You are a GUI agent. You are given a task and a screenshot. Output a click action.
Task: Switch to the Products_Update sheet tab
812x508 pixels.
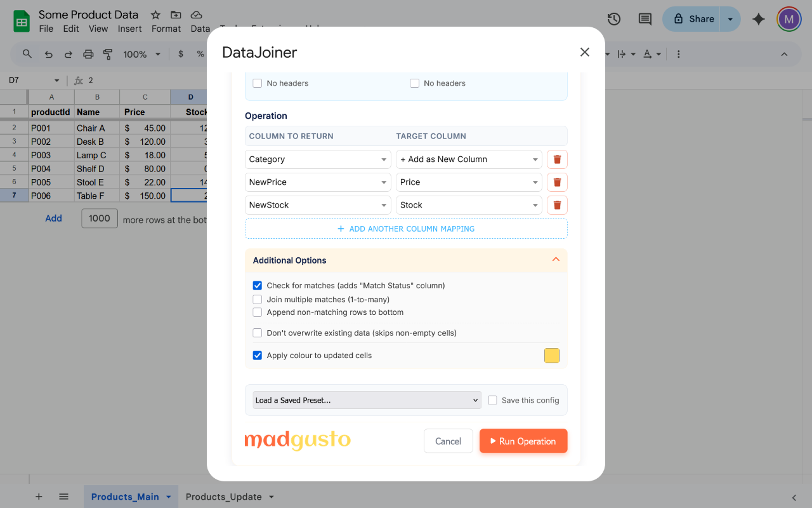223,497
